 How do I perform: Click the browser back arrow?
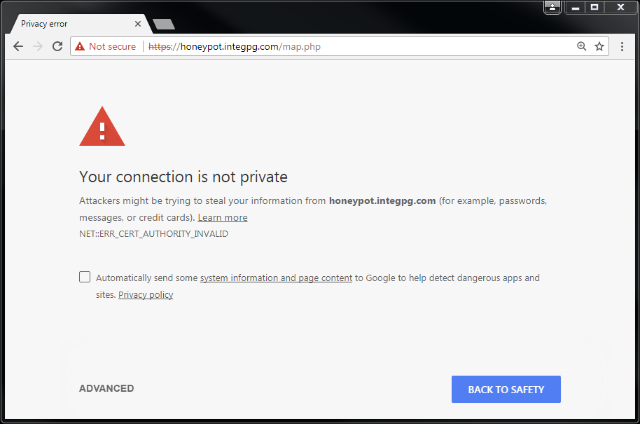point(18,47)
